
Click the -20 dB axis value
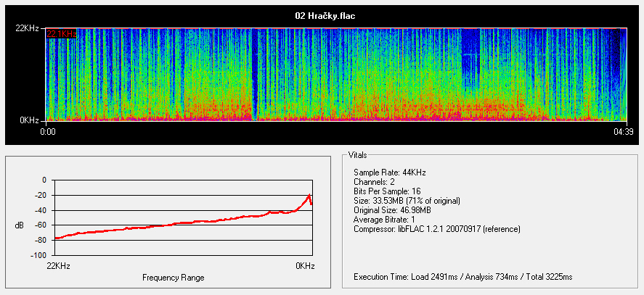coord(39,195)
